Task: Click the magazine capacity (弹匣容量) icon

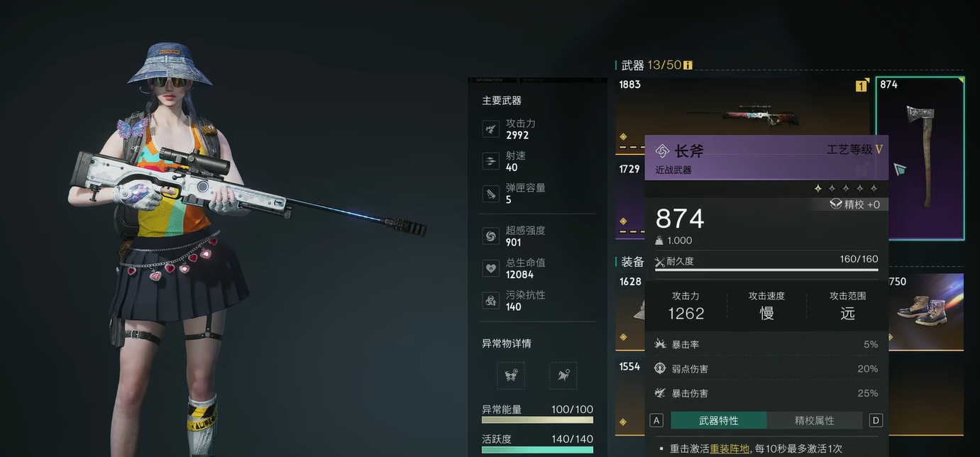Action: pyautogui.click(x=490, y=194)
